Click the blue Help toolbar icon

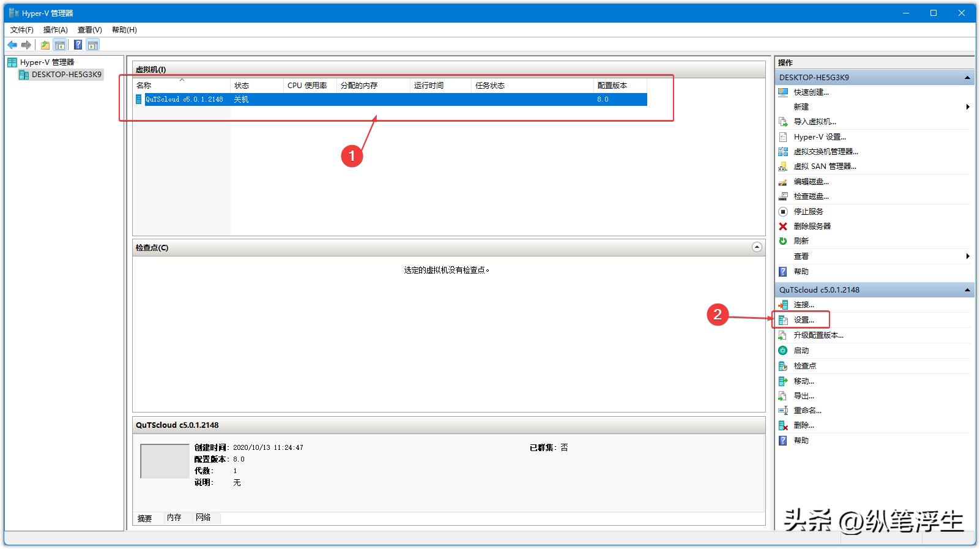coord(78,45)
